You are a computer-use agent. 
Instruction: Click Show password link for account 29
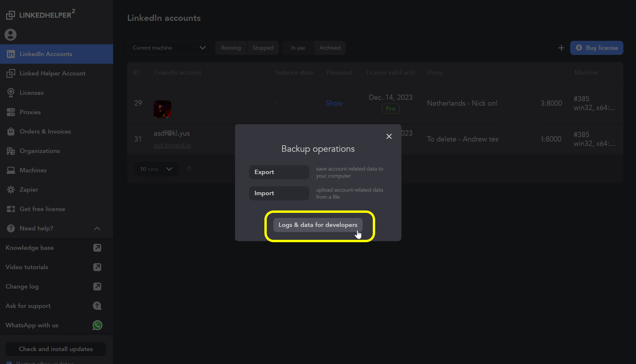tap(334, 103)
